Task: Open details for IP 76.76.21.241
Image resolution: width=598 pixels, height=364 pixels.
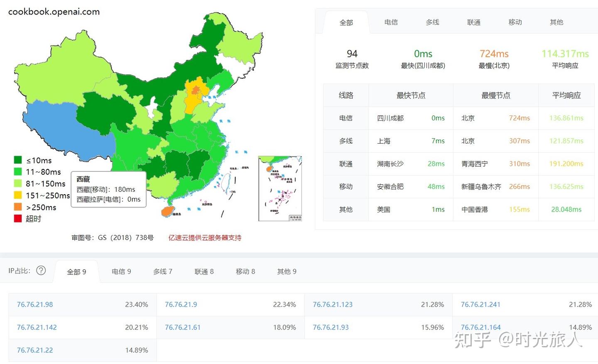Action: 480,304
